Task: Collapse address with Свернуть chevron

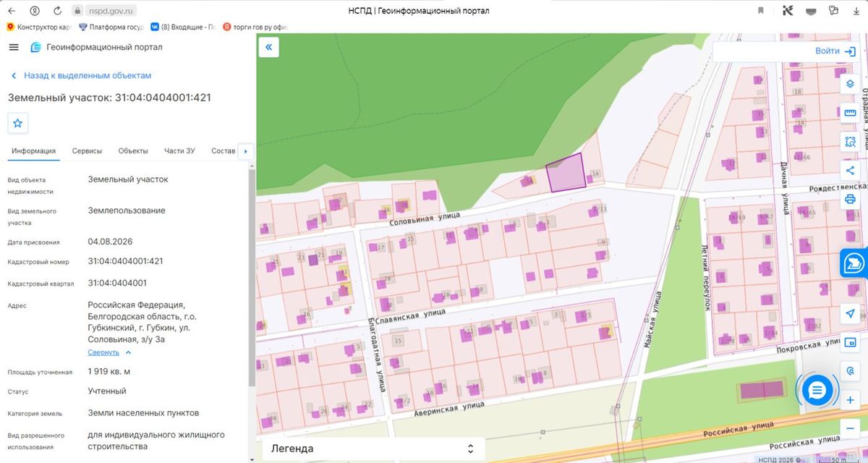Action: (110, 352)
